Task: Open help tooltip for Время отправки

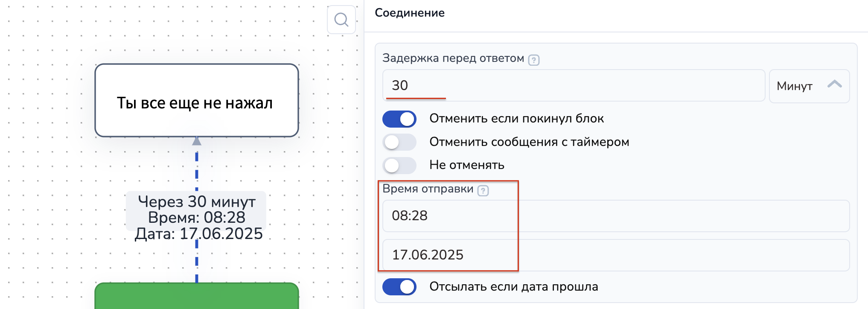Action: (483, 190)
